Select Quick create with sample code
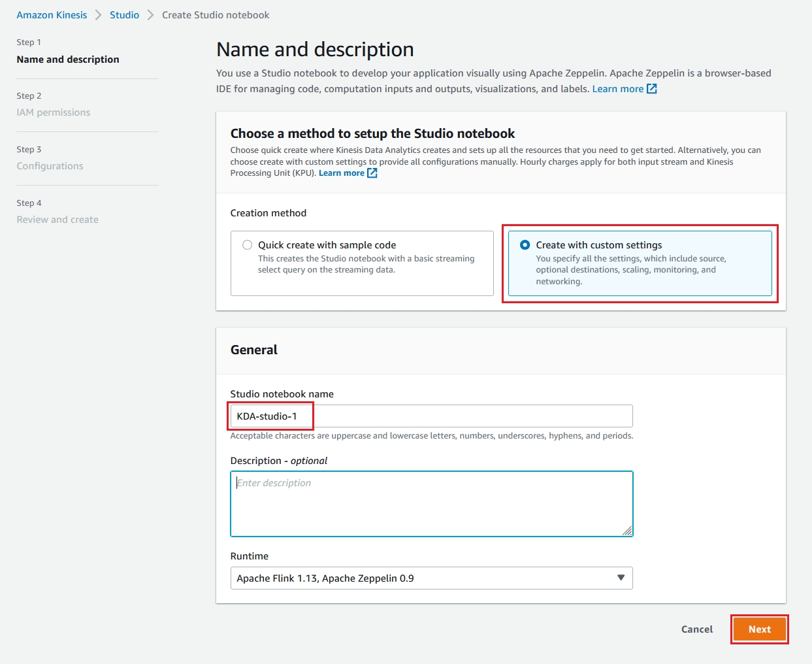 pos(248,245)
